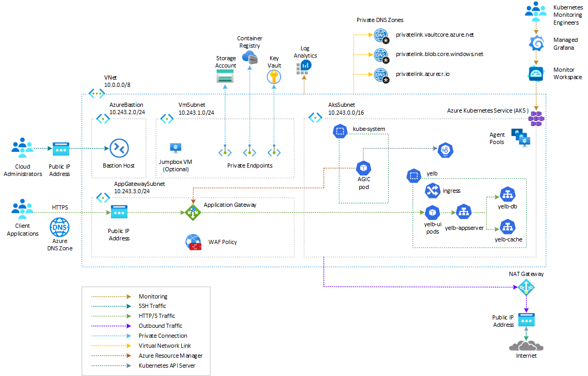
Task: Select the ingress icon
Action: click(432, 191)
